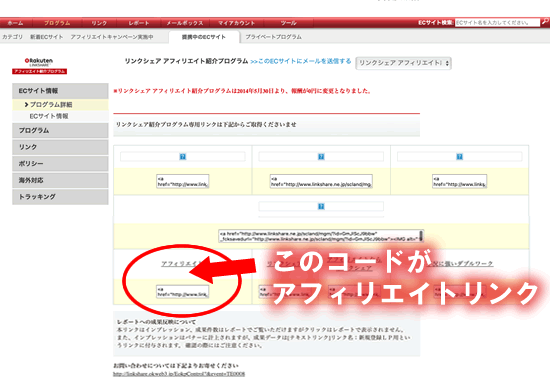Click the このECサイトにメールを送信する link
Image resolution: width=550 pixels, height=379 pixels.
pos(301,61)
